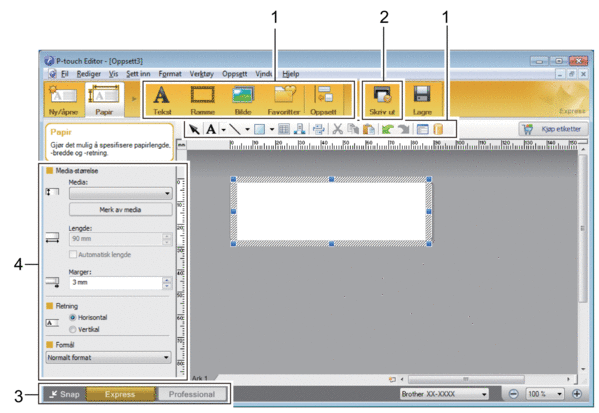This screenshot has height=413, width=599.
Task: Open the Normalt format dropdown
Action: coord(108,358)
